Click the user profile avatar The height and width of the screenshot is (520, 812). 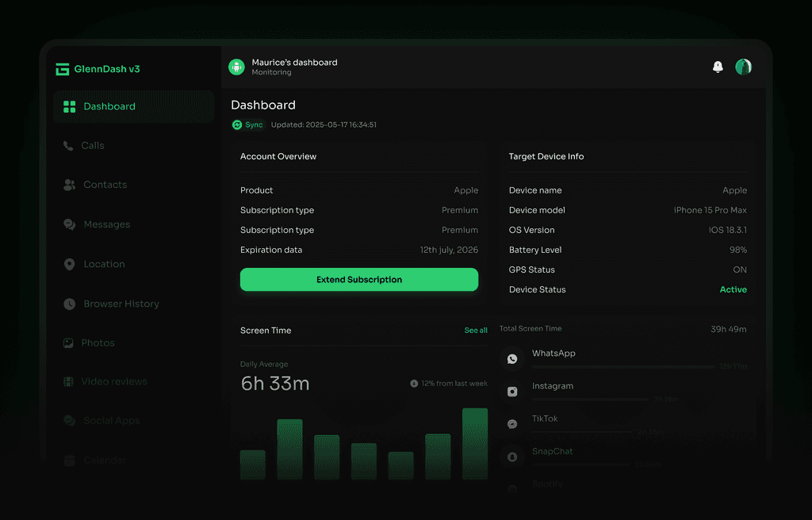[744, 67]
